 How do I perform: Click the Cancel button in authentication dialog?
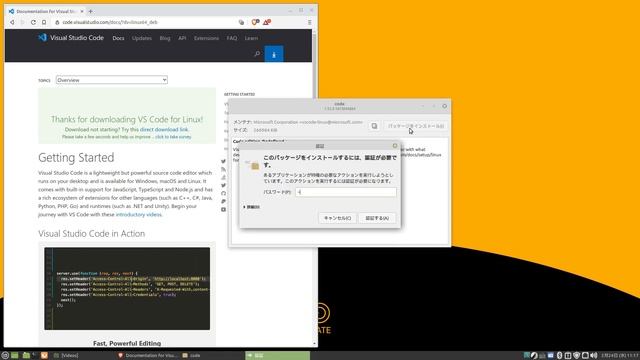[x=337, y=218]
